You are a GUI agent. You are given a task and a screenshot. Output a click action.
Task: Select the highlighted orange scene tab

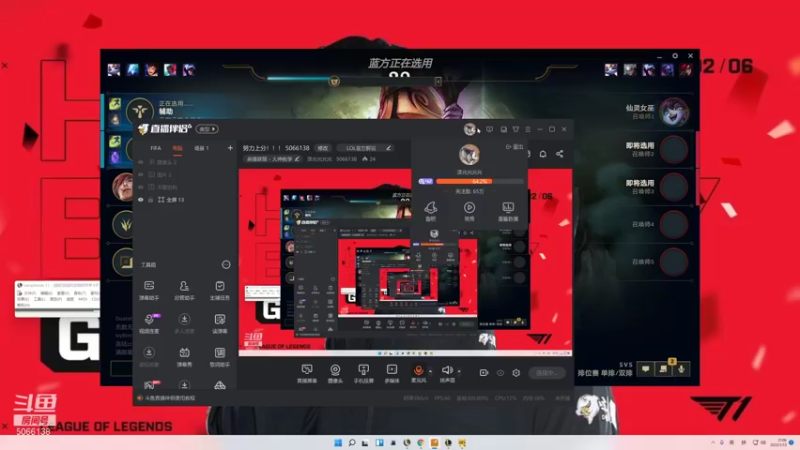[177, 148]
